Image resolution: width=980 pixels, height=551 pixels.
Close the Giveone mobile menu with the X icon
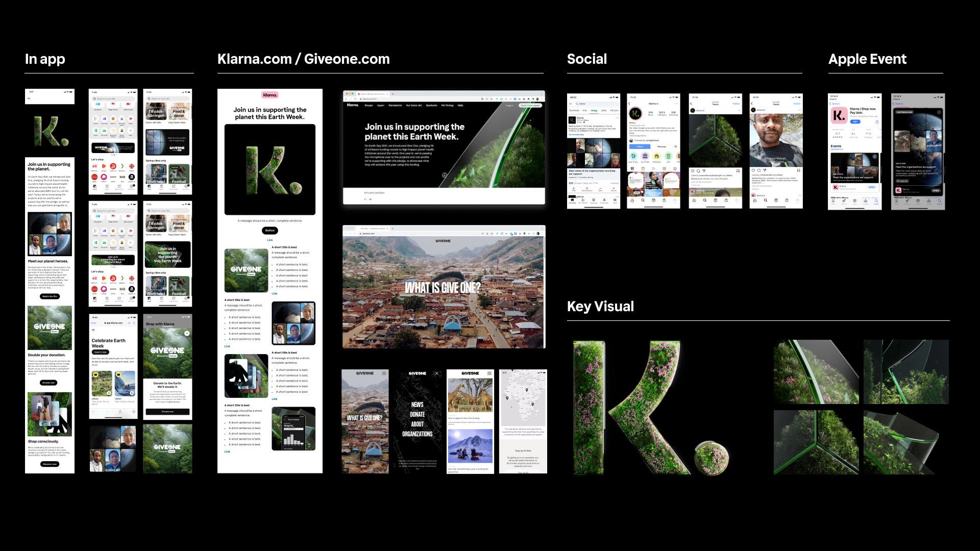coord(437,373)
